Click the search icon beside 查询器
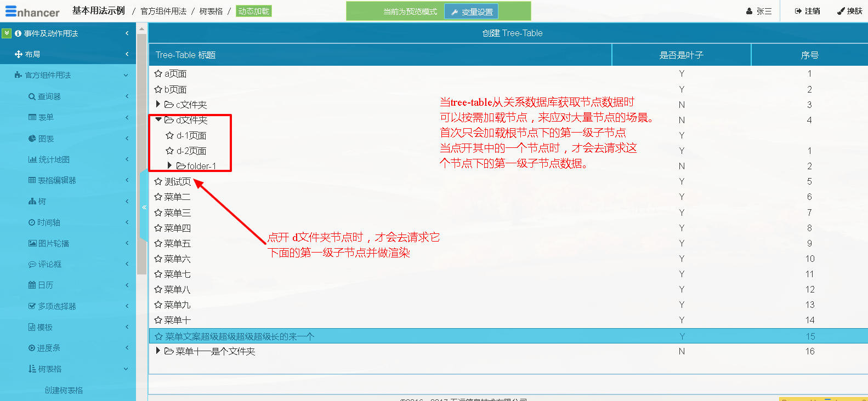This screenshot has width=868, height=401. pos(32,96)
